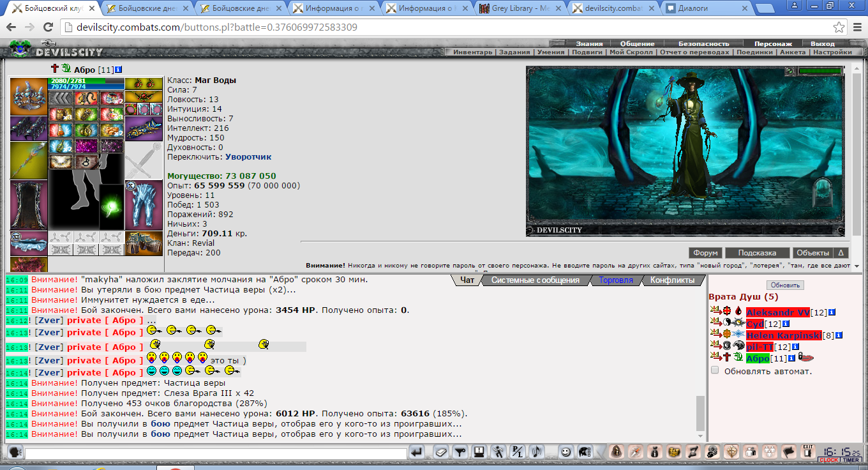Click the green orb item slot
The image size is (868, 470).
[112, 208]
